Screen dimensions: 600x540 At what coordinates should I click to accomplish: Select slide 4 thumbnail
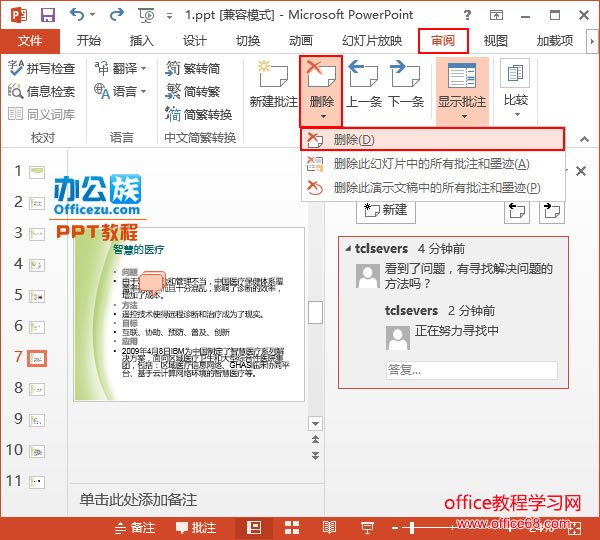point(37,265)
